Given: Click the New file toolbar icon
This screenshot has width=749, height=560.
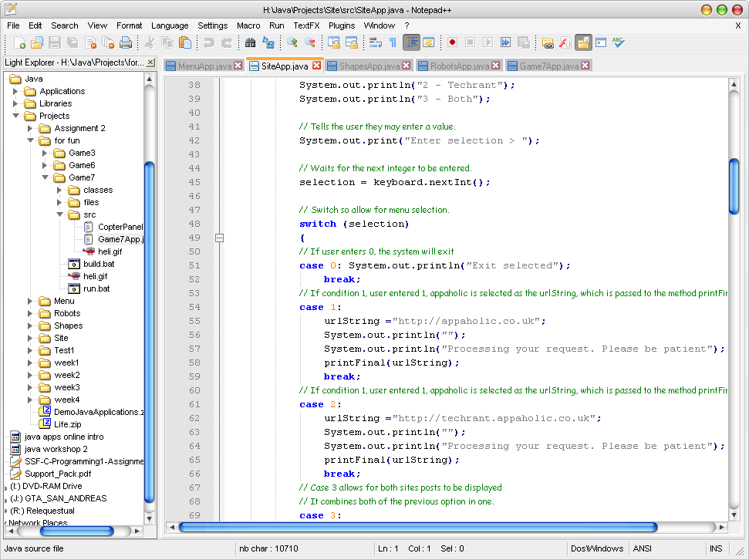Looking at the screenshot, I should pos(19,42).
